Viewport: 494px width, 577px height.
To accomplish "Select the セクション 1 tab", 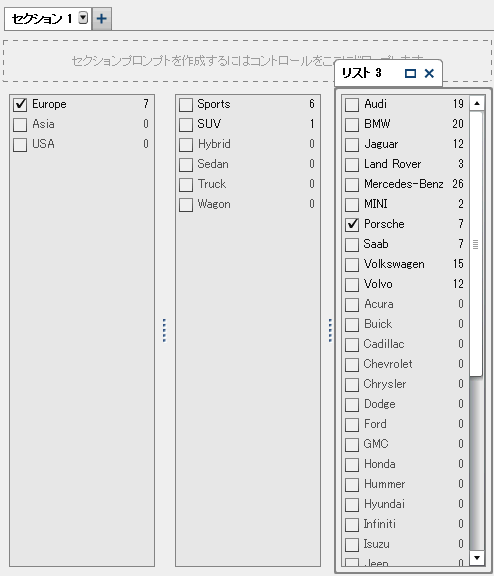I will pos(48,19).
